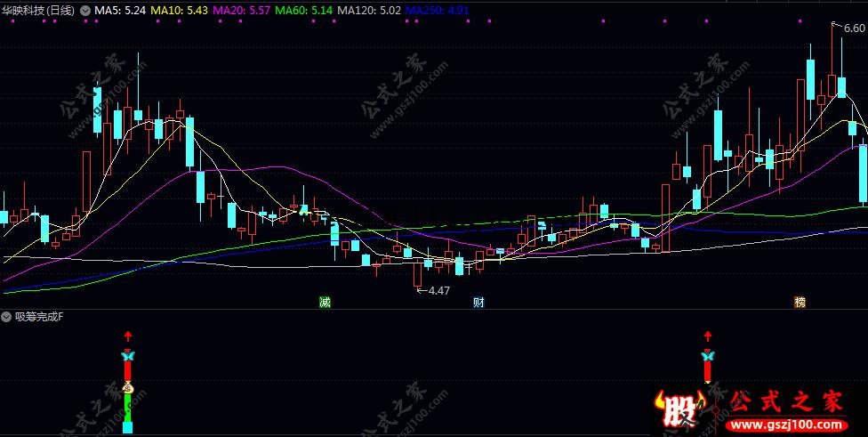868x437 pixels.
Task: Select the 华映科技(日线) chart title
Action: 38,10
